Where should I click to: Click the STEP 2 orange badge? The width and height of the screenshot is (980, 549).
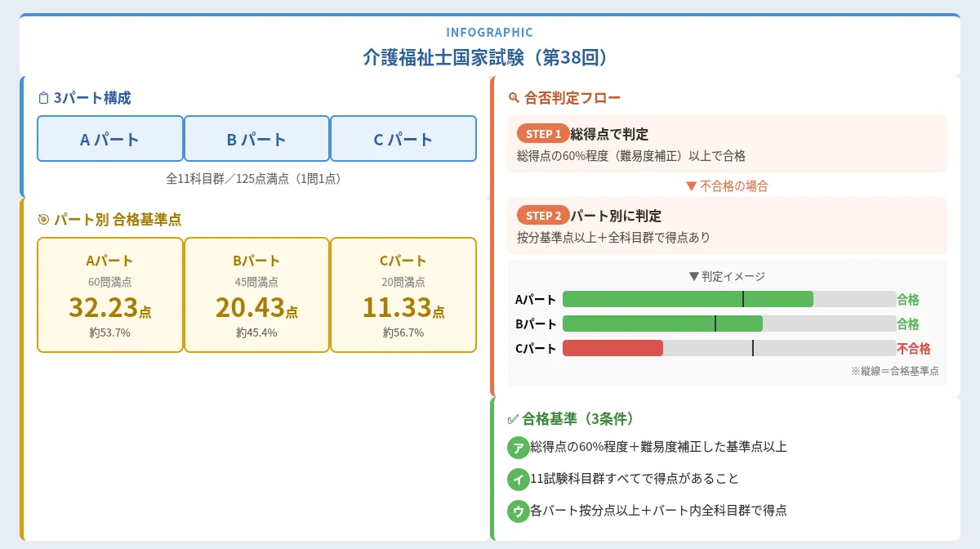tap(543, 216)
